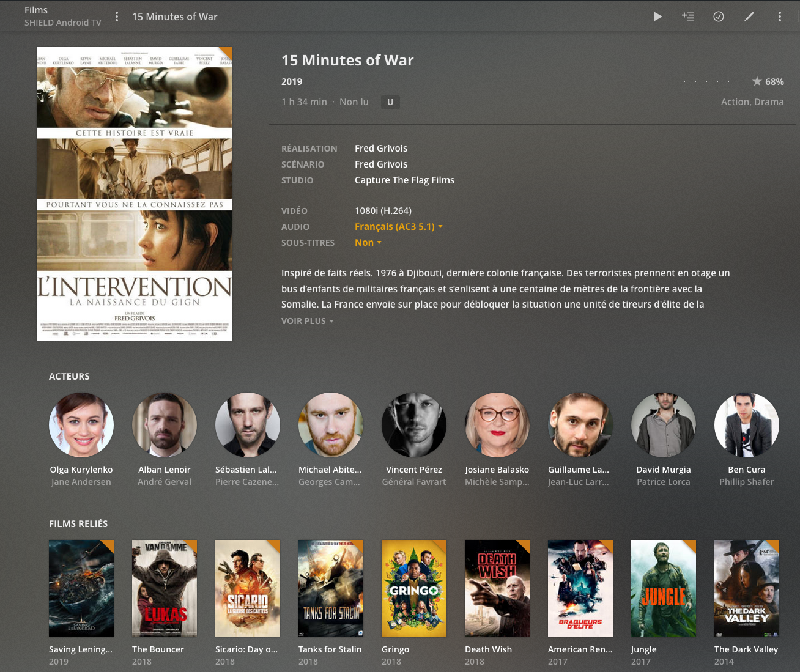This screenshot has height=672, width=800.
Task: Add movie to play queue
Action: (x=688, y=17)
